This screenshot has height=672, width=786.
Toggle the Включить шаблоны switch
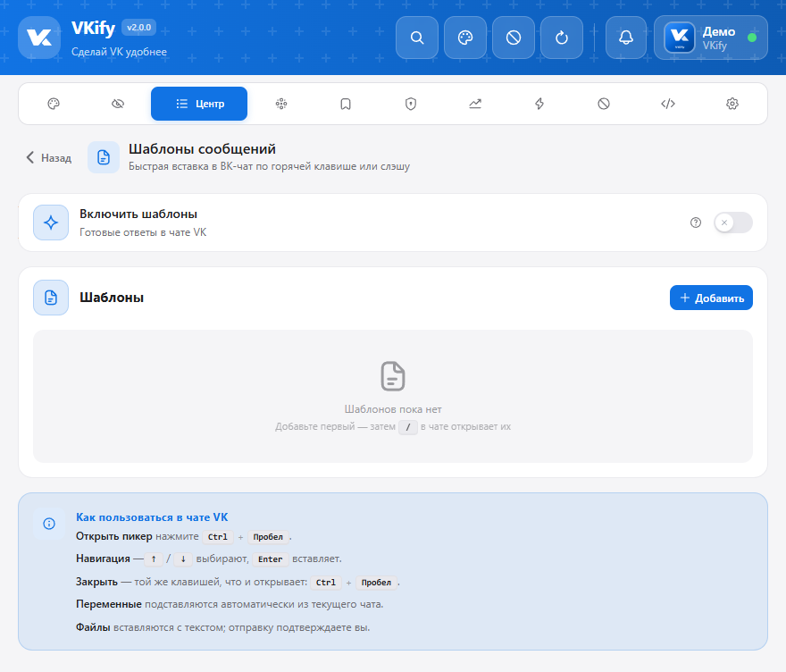tap(733, 223)
